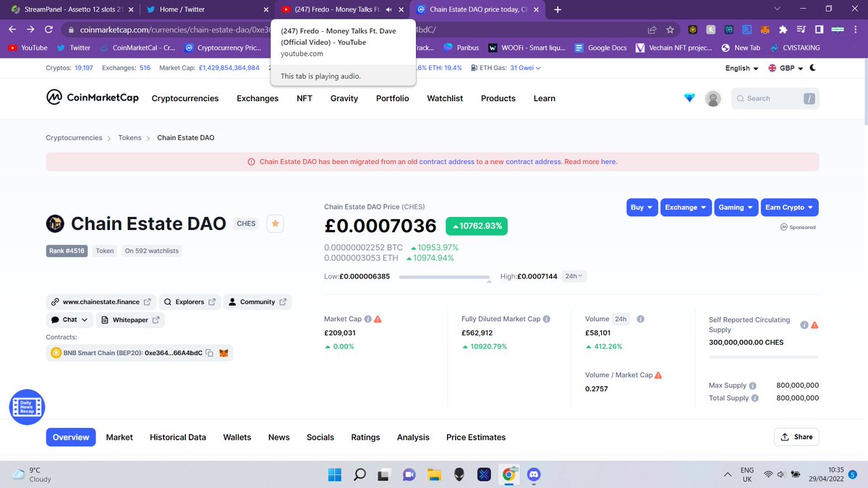Copy the BEP20 contract address

(208, 353)
